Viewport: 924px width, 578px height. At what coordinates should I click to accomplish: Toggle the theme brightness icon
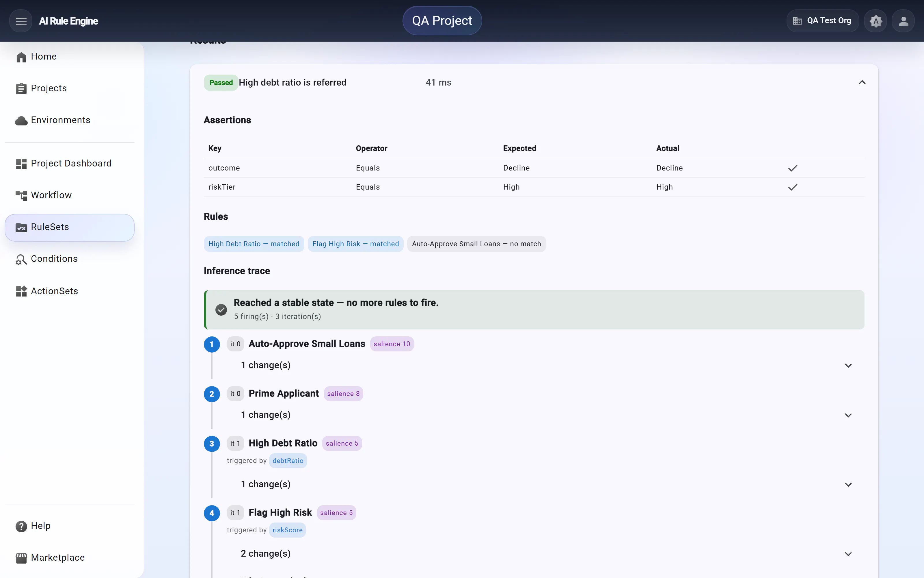pos(875,21)
